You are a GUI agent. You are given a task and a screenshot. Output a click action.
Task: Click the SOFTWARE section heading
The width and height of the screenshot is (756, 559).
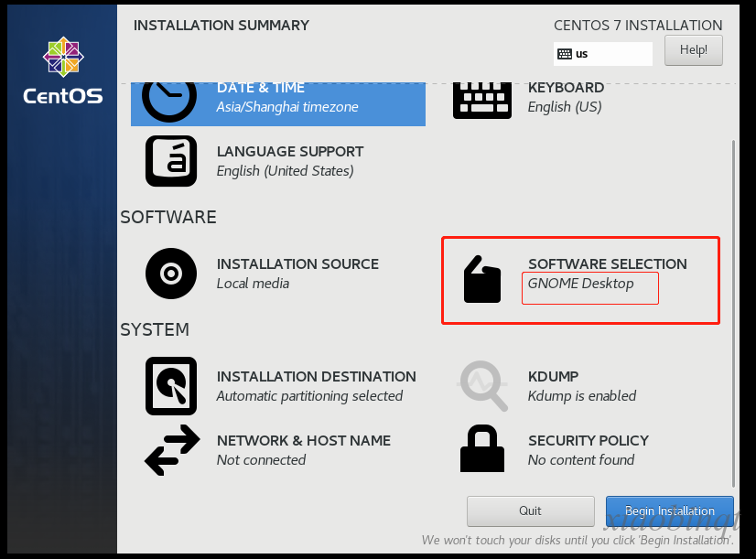coord(168,218)
